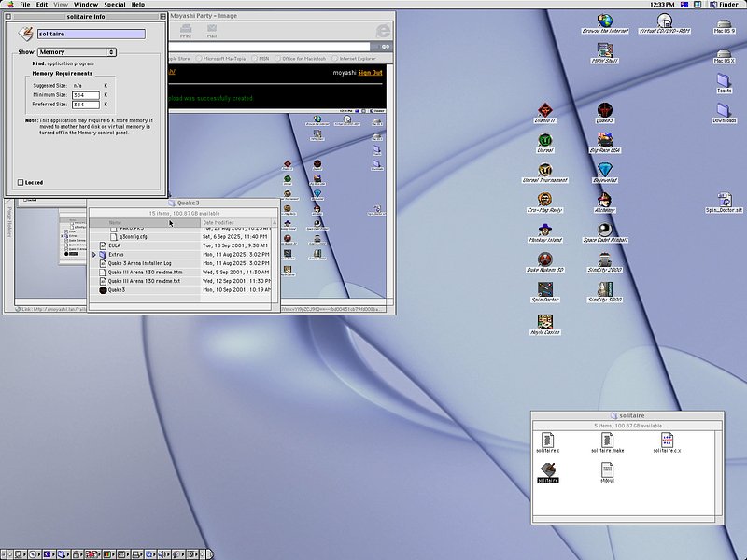Screen dimensions: 747x560
Task: Select Quake 3 Arena Installer Log row
Action: 180,263
